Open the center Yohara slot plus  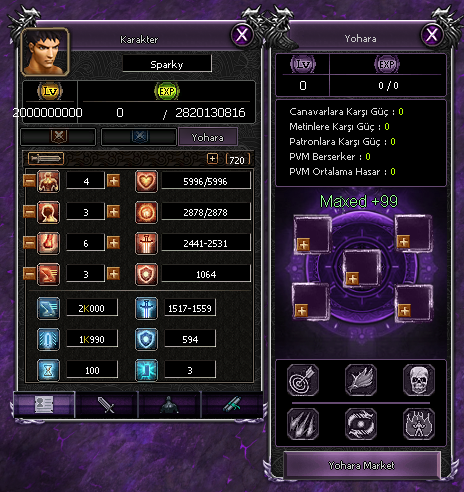tap(352, 278)
